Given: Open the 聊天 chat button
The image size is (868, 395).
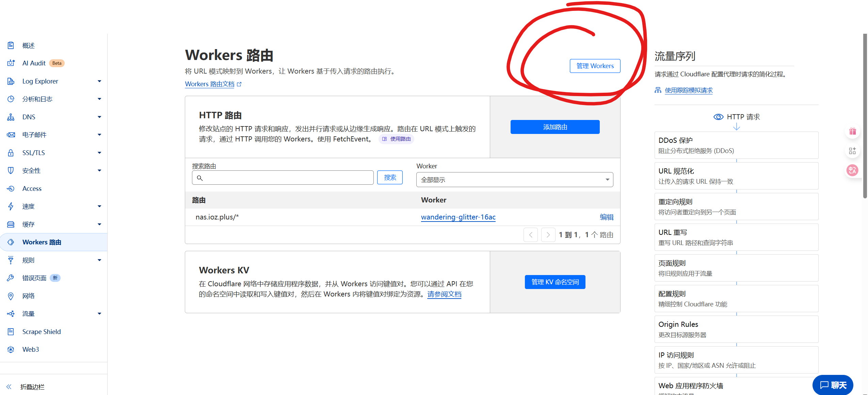Looking at the screenshot, I should (x=833, y=385).
